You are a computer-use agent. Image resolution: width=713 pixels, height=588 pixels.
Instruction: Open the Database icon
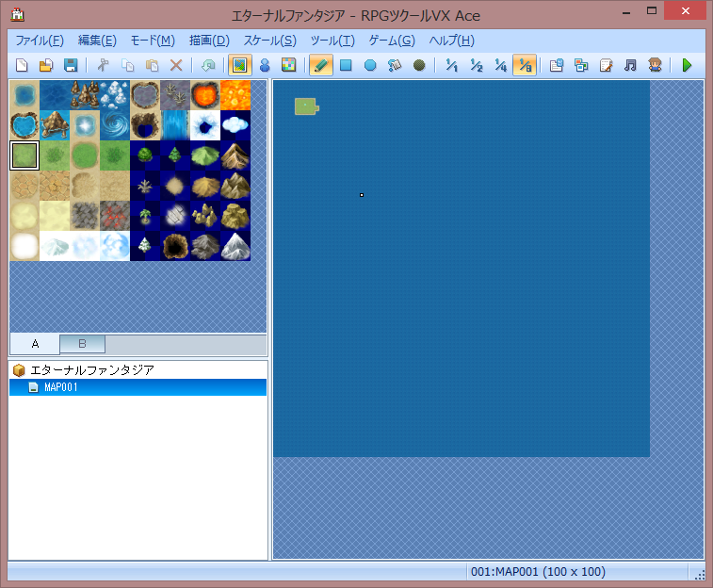point(557,65)
